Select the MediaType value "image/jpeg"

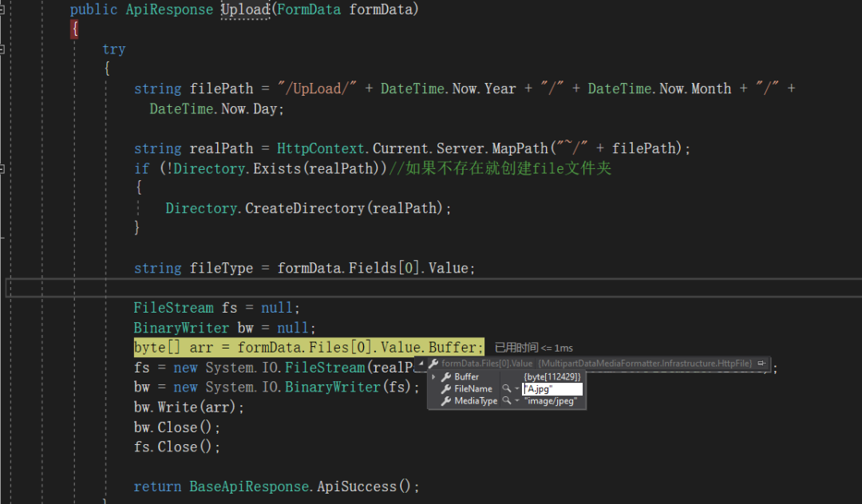(x=550, y=401)
